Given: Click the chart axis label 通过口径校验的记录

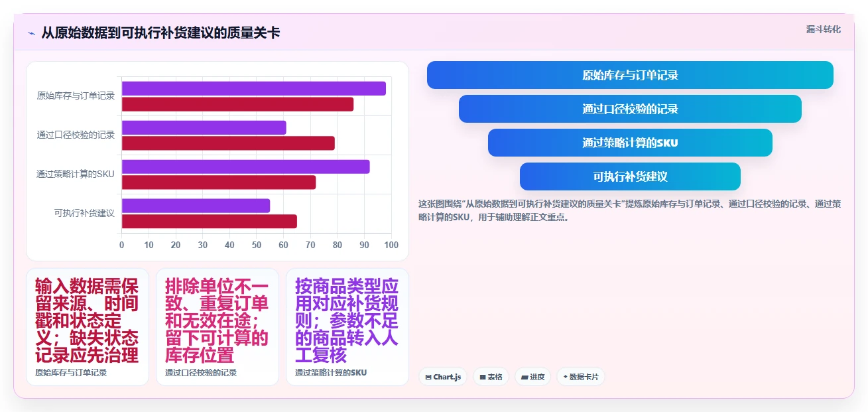Looking at the screenshot, I should click(76, 135).
